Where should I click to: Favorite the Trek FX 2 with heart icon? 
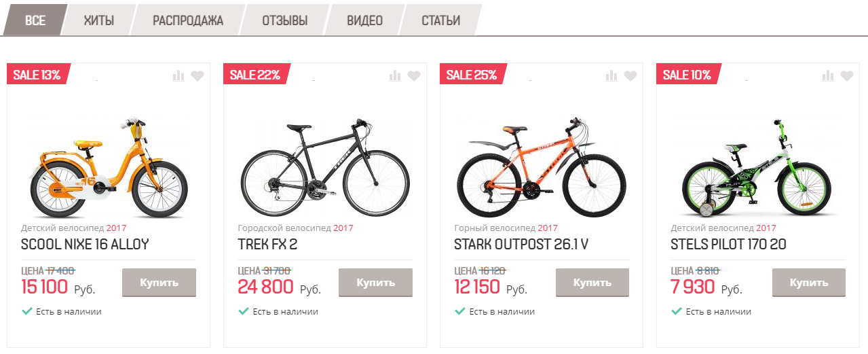click(413, 75)
